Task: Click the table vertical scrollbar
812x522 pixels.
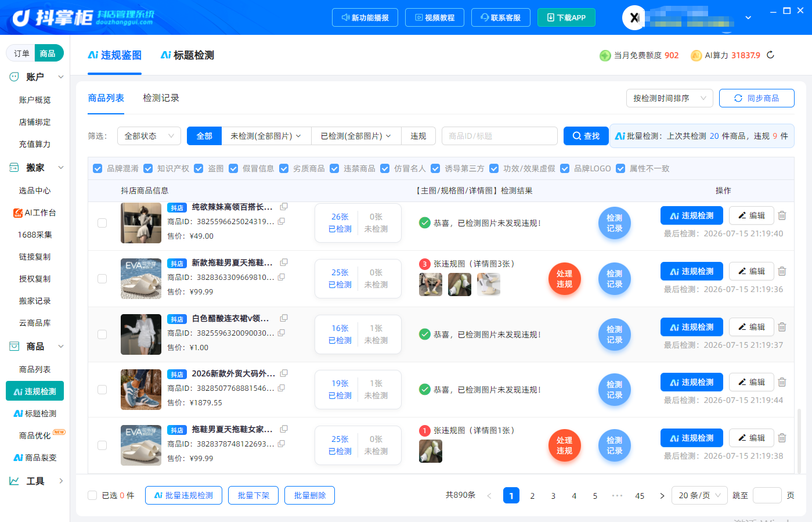Action: click(x=799, y=440)
